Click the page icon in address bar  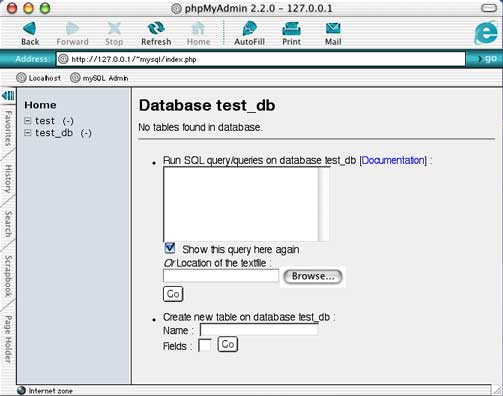[x=63, y=59]
